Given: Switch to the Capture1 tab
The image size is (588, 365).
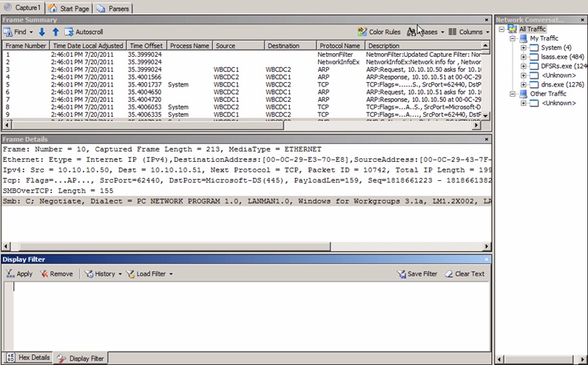Looking at the screenshot, I should 22,7.
